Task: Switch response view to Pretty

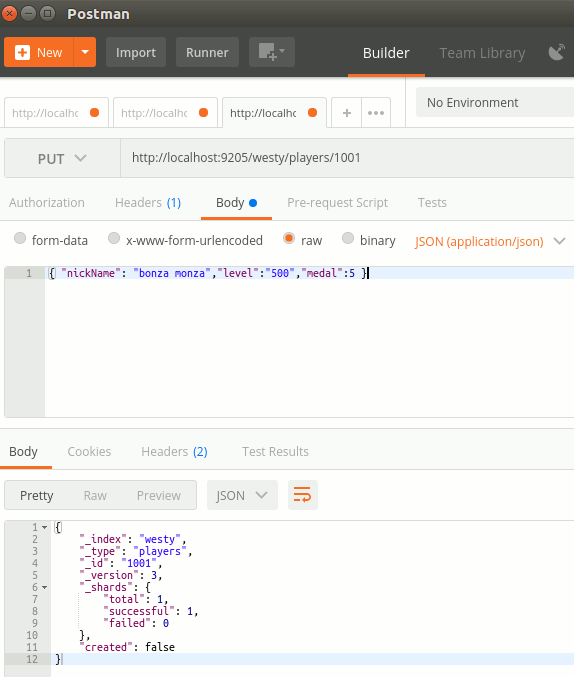Action: pos(37,495)
